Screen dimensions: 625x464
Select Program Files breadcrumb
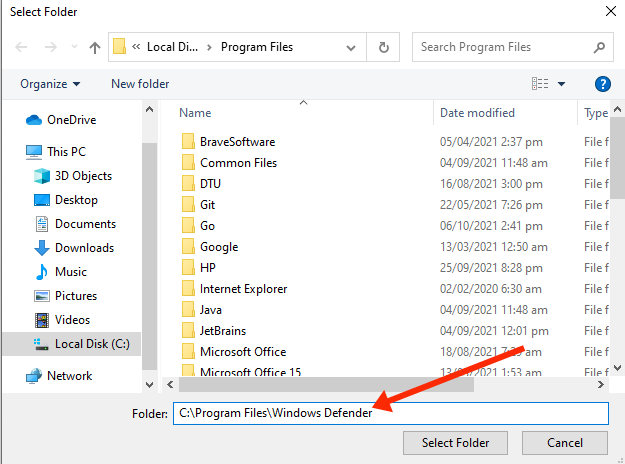257,47
